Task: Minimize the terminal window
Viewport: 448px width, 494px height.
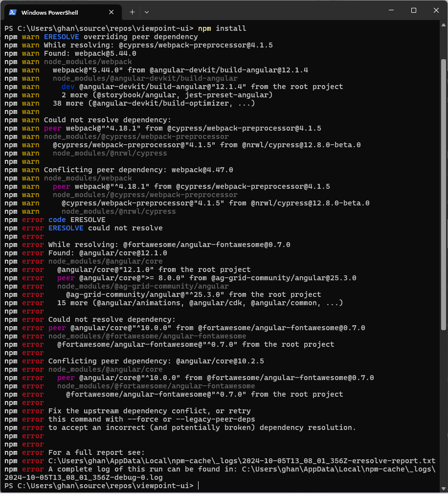Action: [391, 10]
